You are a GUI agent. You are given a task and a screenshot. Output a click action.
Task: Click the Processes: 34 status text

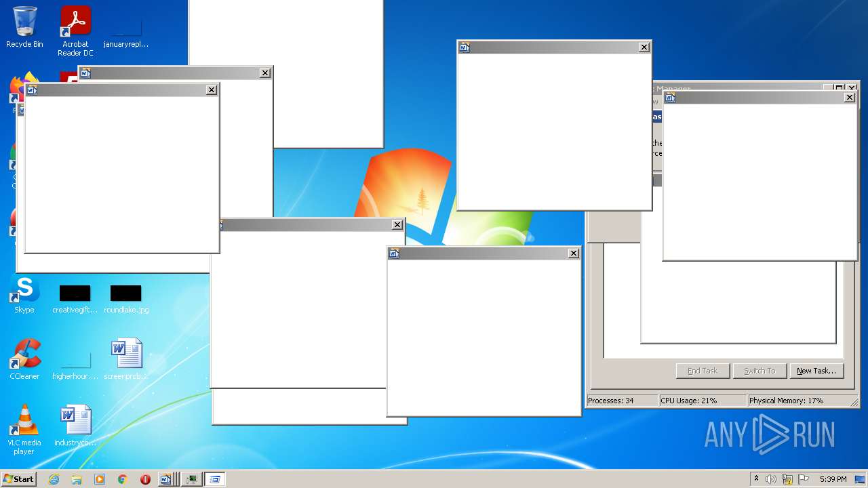[x=611, y=401]
